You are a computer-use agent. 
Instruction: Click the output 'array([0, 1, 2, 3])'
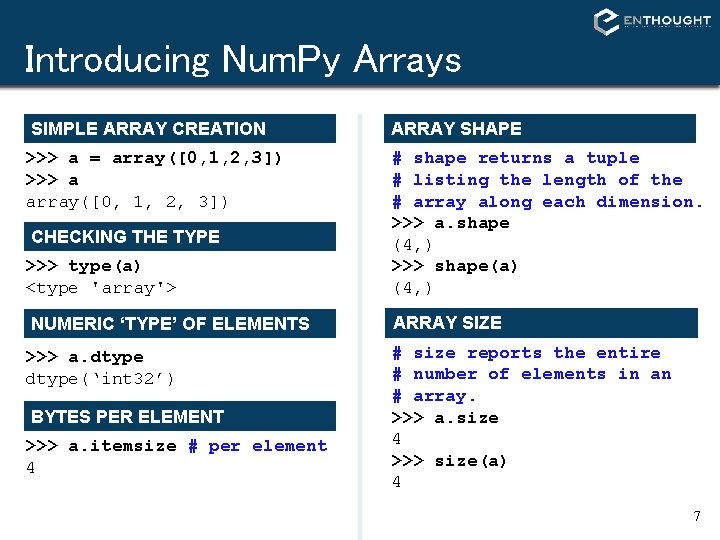127,202
